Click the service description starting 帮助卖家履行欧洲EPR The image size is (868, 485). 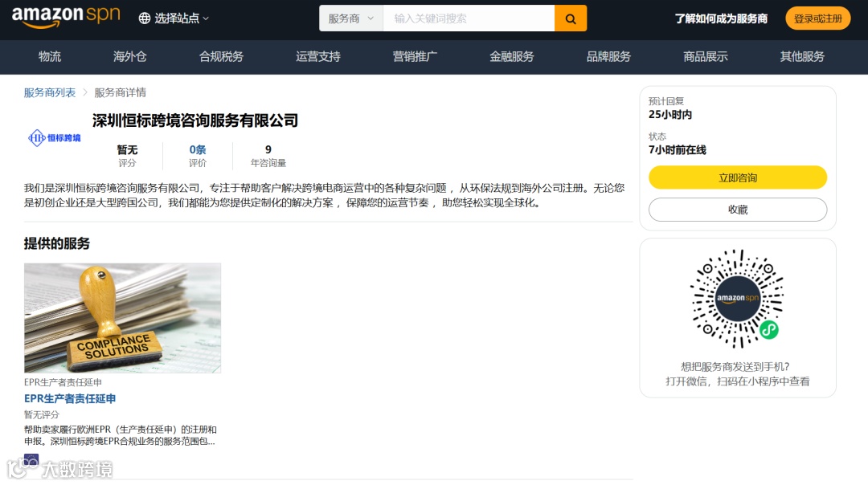coord(120,435)
